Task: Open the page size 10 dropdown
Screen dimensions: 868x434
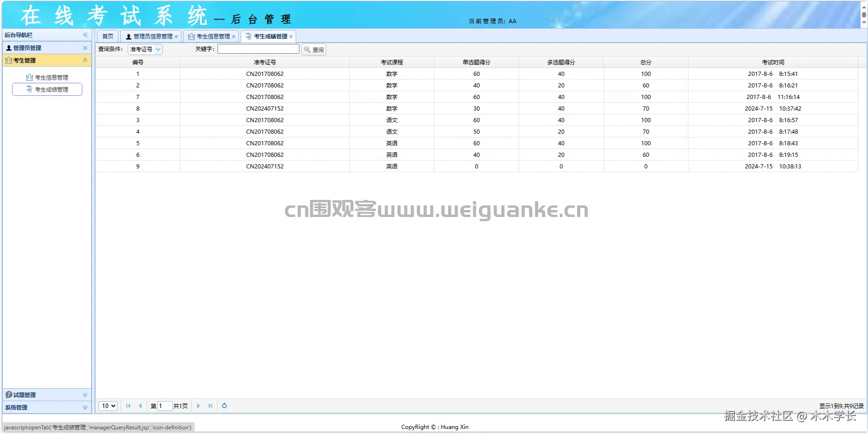Action: click(108, 406)
